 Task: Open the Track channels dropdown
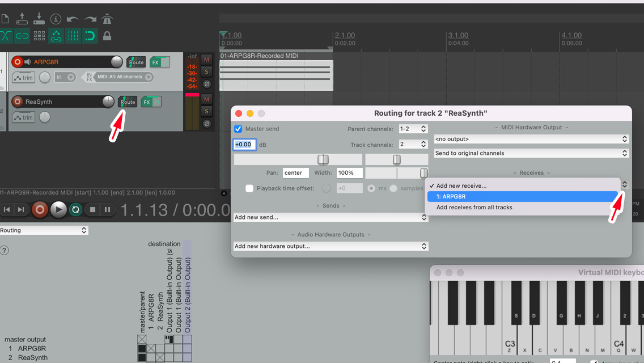[413, 144]
